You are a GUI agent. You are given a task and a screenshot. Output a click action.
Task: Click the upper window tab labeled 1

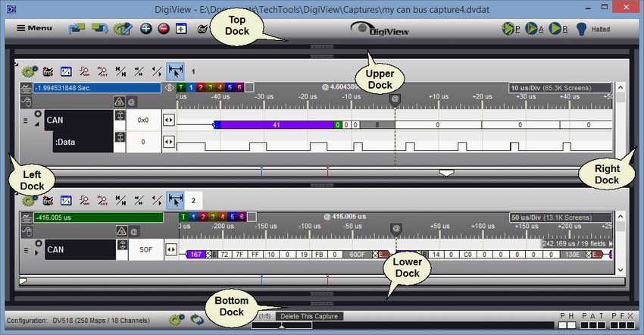point(193,71)
